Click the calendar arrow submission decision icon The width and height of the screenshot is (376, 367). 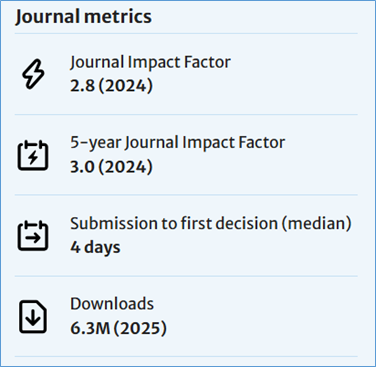(x=33, y=236)
